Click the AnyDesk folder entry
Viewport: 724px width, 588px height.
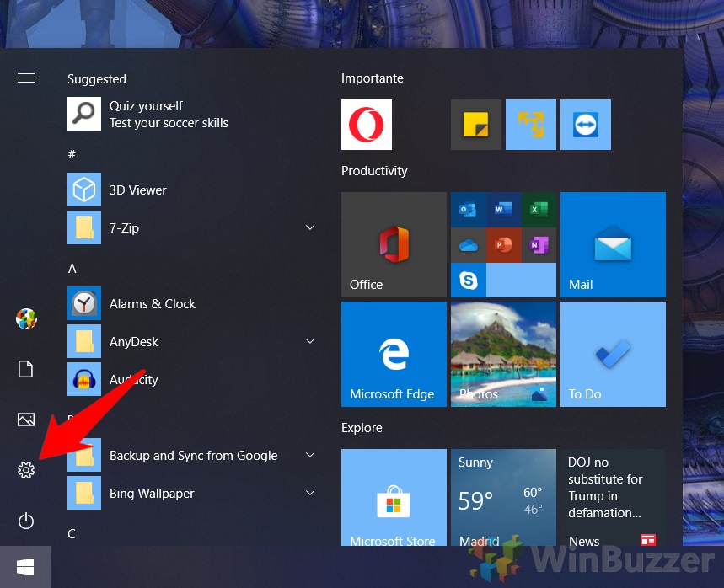[x=191, y=341]
